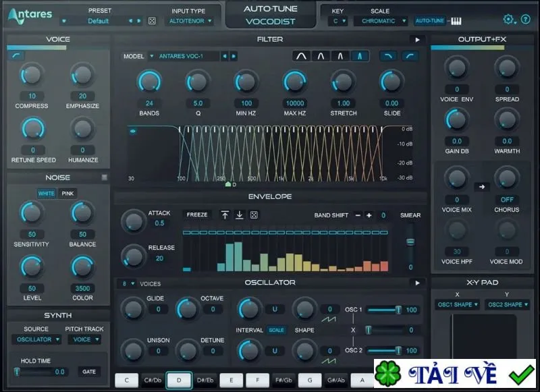Open the Chromatic scale dropdown
The height and width of the screenshot is (392, 540).
[381, 21]
